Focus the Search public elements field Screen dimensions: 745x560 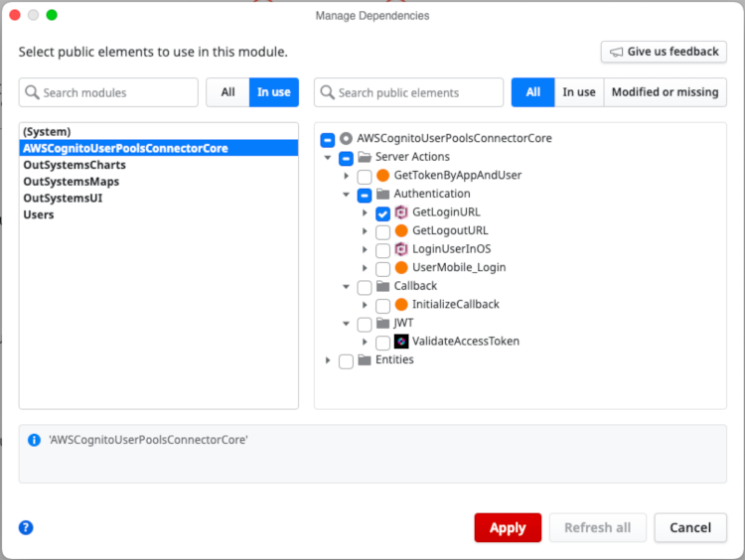pos(408,92)
